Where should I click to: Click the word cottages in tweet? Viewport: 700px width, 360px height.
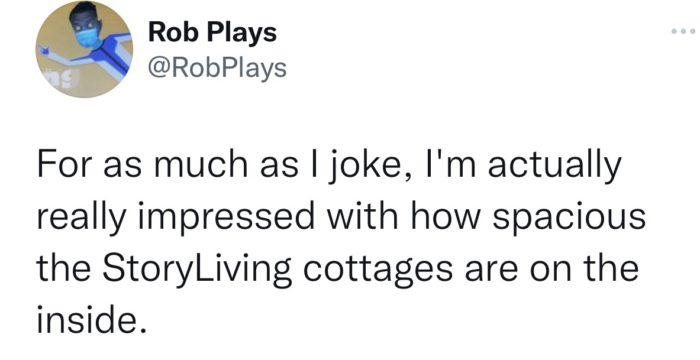pos(378,271)
